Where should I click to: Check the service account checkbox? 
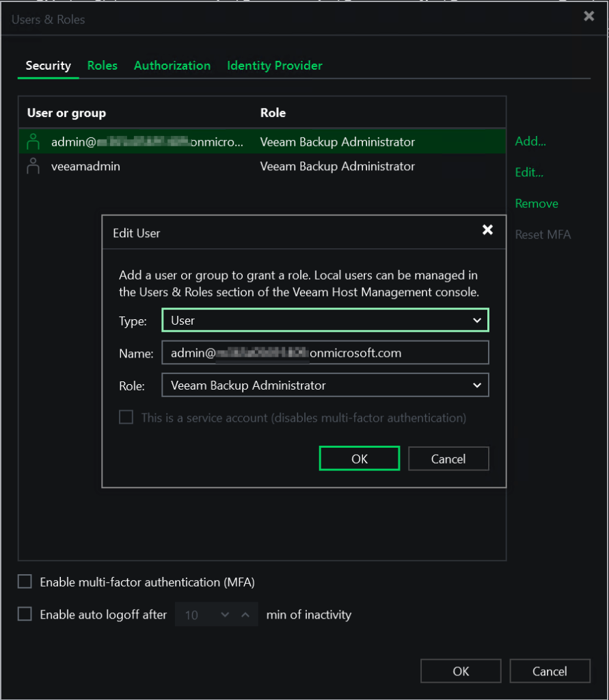point(126,417)
